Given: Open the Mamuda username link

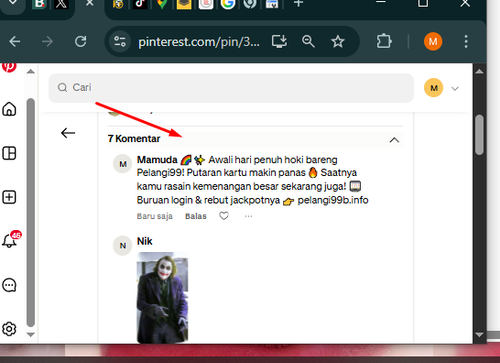Looking at the screenshot, I should tap(157, 160).
